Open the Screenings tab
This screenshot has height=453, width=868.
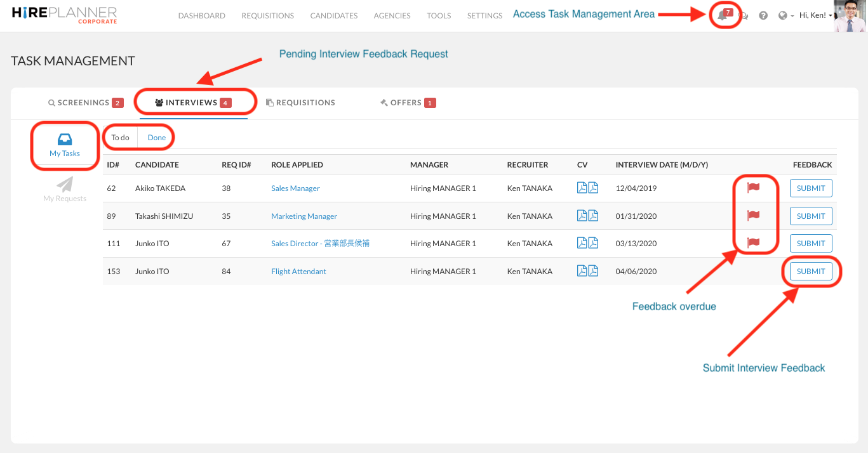84,103
